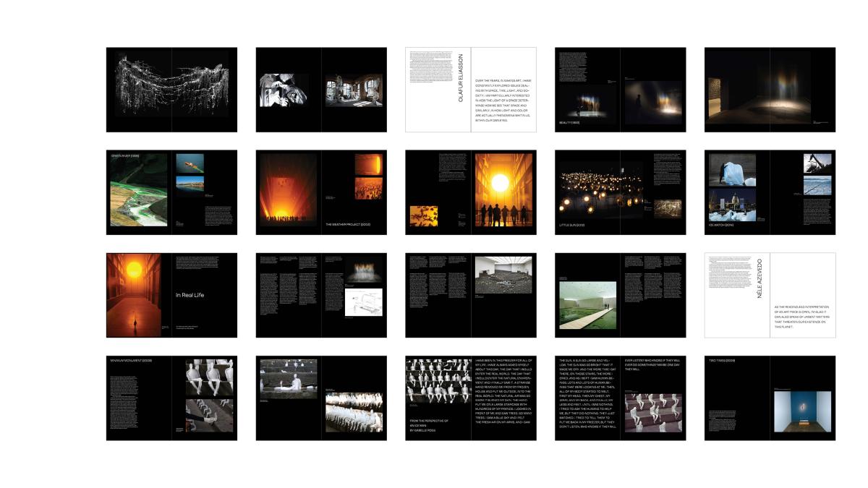Select the studio interior photo with arched windows
The width and height of the screenshot is (868, 488).
pos(354,90)
